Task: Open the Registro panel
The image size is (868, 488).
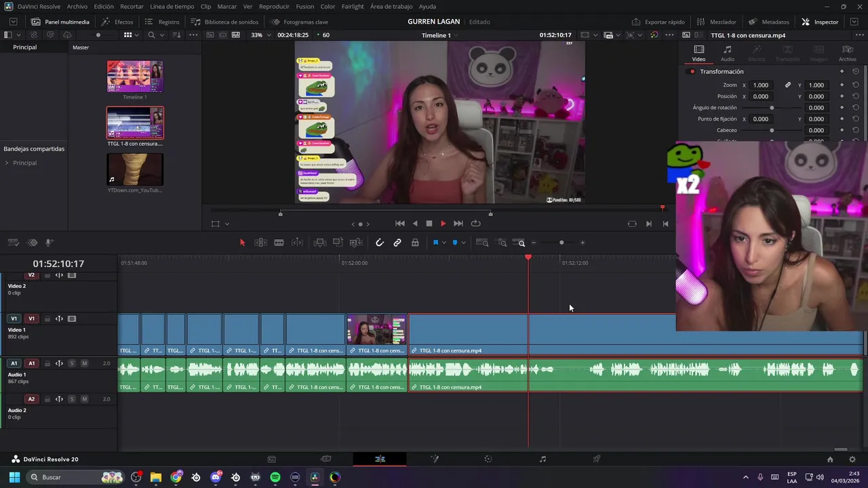Action: (x=162, y=22)
